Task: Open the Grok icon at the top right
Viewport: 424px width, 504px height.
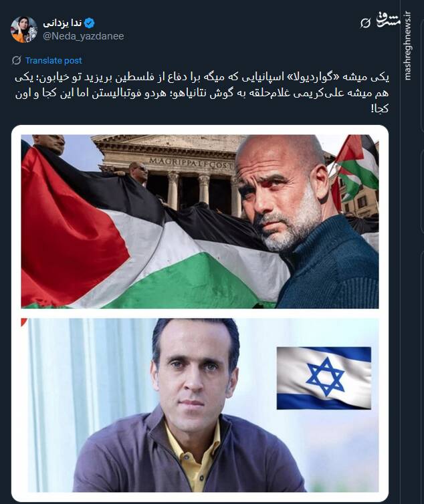Action: pyautogui.click(x=365, y=23)
